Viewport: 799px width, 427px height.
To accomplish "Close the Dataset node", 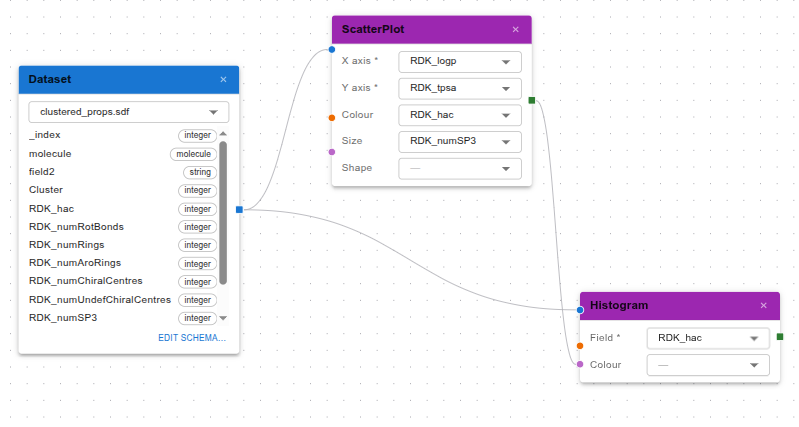I will click(223, 79).
